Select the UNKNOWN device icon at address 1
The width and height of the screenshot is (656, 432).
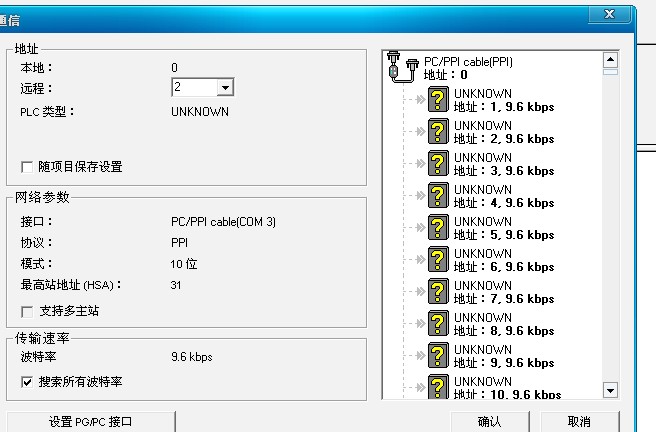point(438,100)
